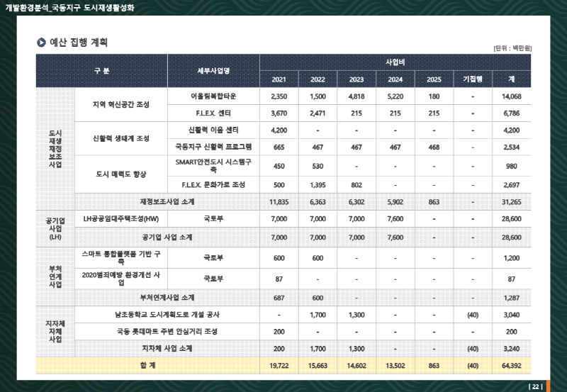Click the F.L.EX. 센터 project cell
Image resolution: width=567 pixels, height=392 pixels.
[213, 113]
